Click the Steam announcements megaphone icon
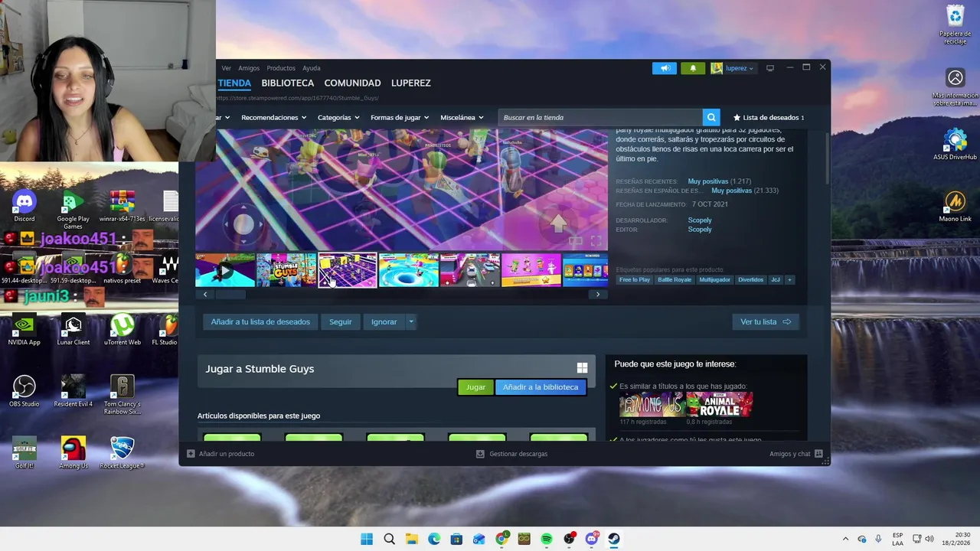 tap(665, 68)
